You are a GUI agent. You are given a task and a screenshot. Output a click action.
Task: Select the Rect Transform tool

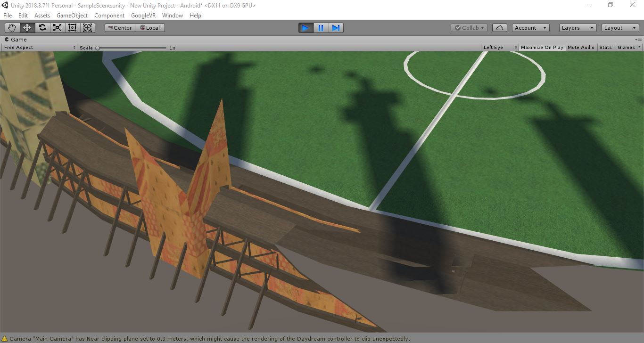[x=72, y=28]
